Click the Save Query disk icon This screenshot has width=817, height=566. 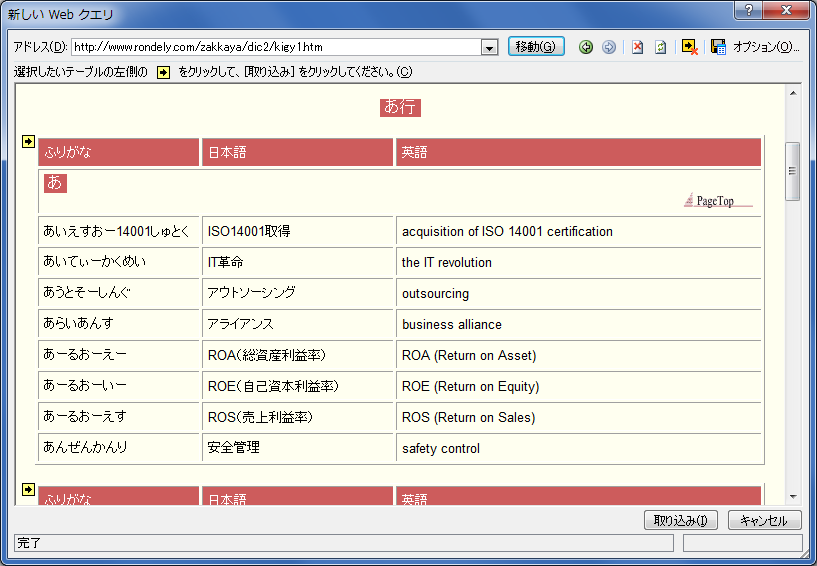coord(718,47)
